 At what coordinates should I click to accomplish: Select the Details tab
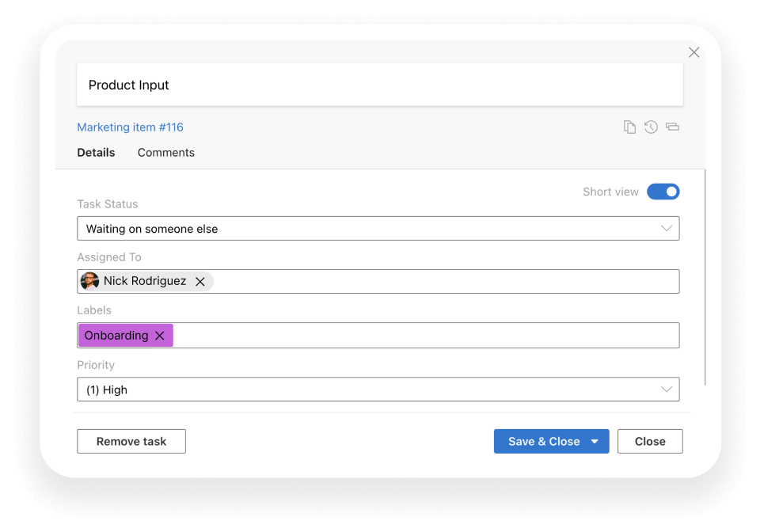click(x=96, y=153)
